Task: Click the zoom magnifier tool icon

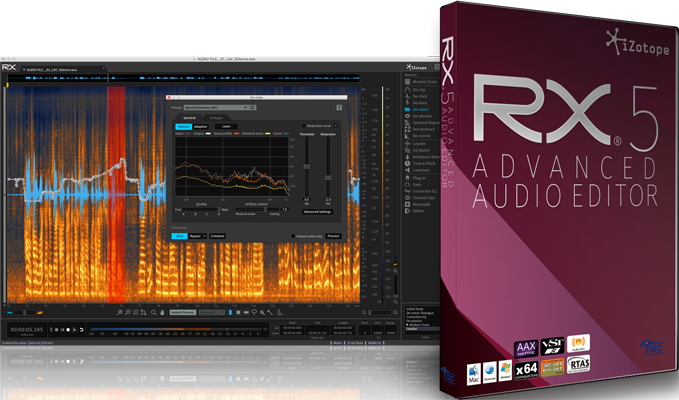Action: 154,313
